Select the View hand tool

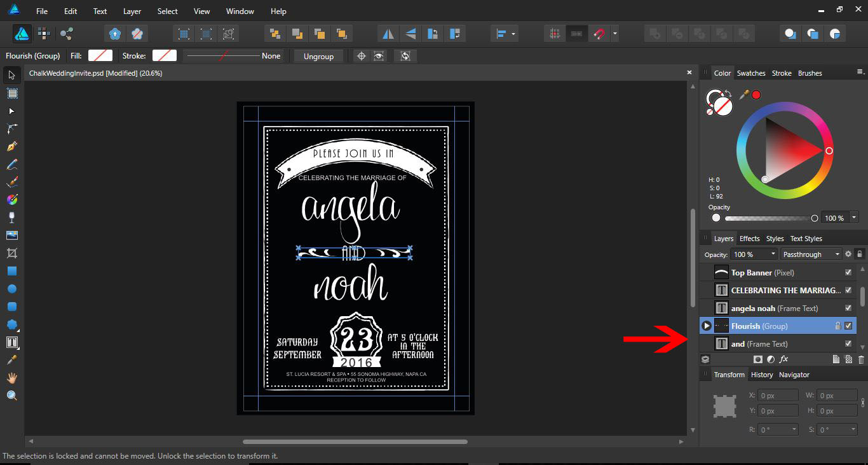[x=11, y=378]
